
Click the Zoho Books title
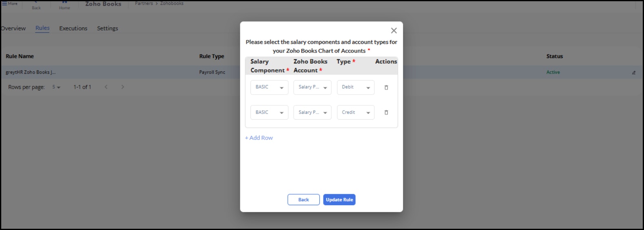click(103, 4)
